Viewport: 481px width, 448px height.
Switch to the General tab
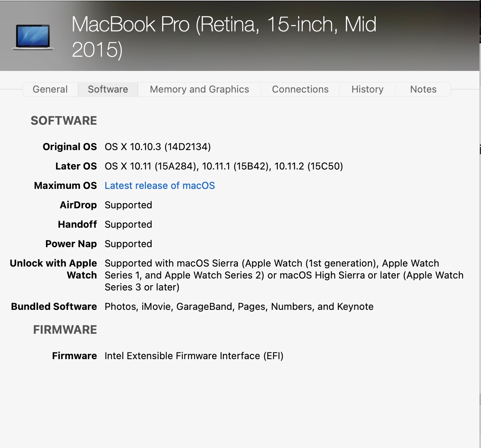50,89
